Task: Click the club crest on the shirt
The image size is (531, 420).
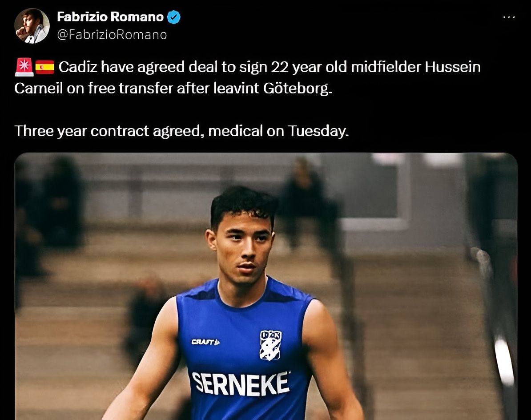Action: (270, 345)
